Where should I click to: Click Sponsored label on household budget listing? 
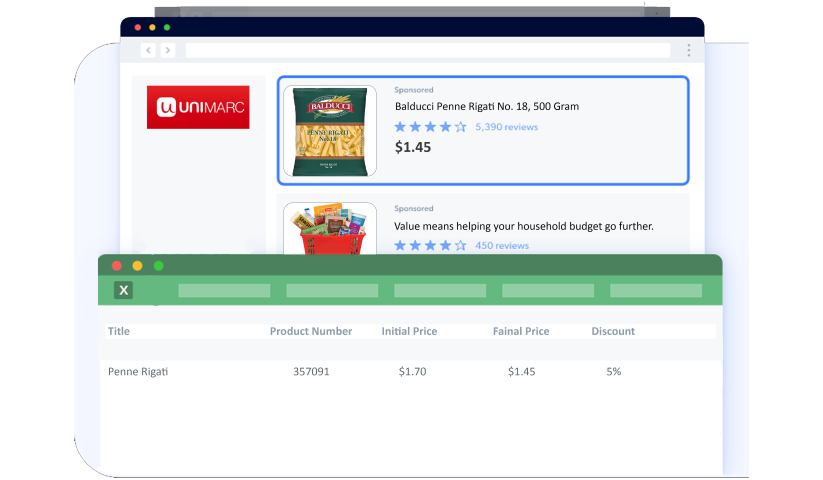tap(414, 208)
